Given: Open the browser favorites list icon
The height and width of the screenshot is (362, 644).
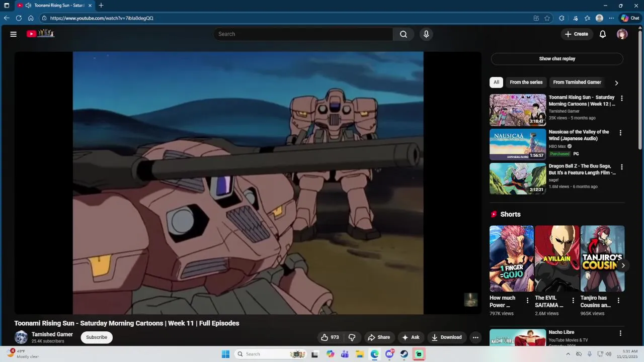Looking at the screenshot, I should pos(587,18).
